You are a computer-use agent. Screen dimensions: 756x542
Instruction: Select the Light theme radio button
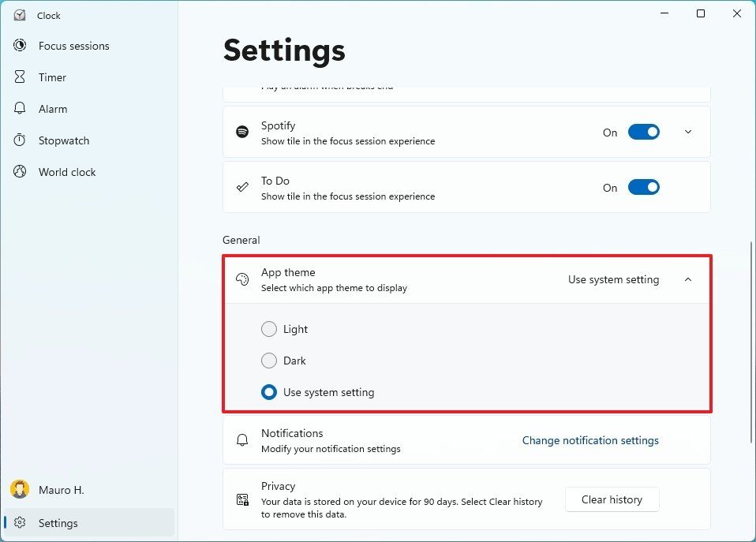[x=268, y=329]
